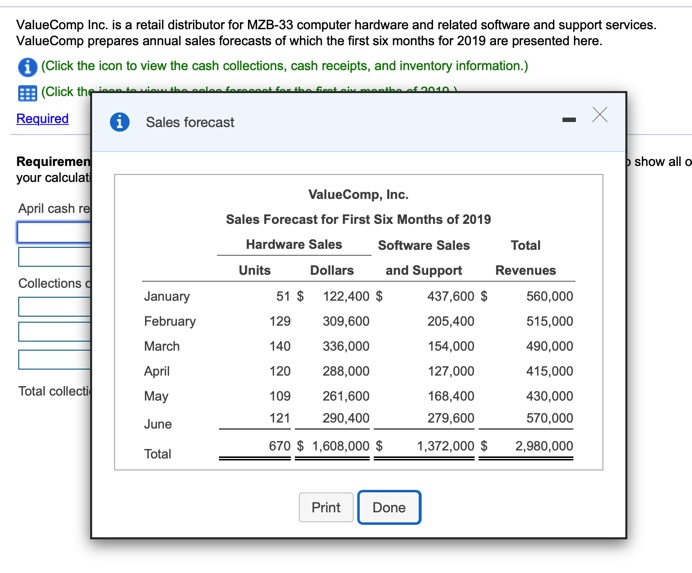Click April hardware dollars 288,000

click(346, 371)
